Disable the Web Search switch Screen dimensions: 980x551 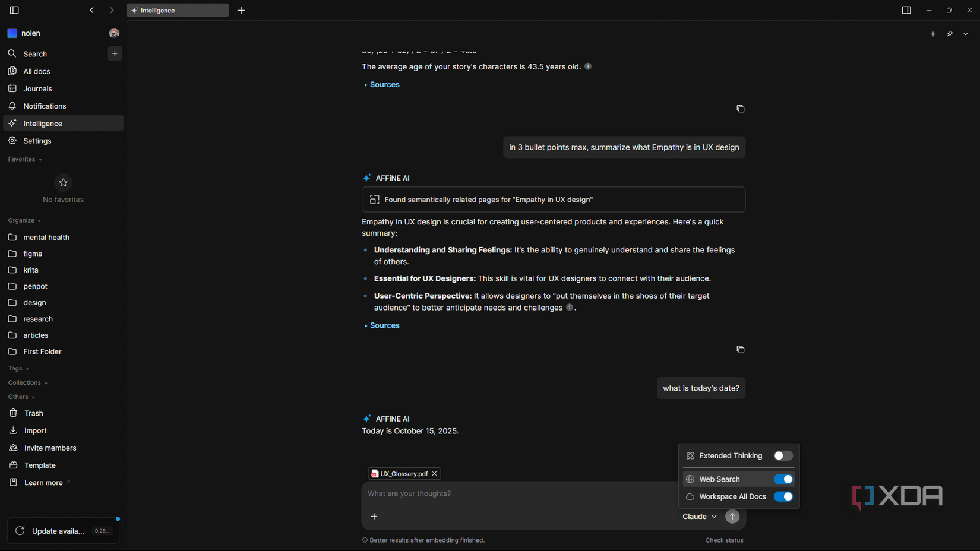point(783,479)
